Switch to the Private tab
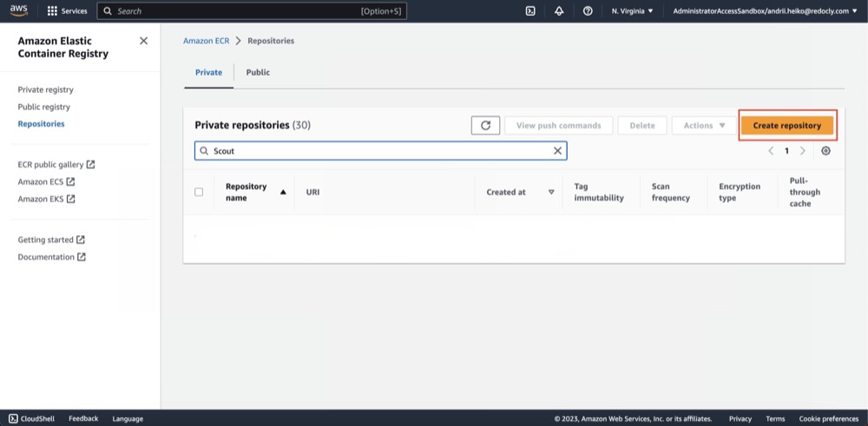 coord(208,73)
